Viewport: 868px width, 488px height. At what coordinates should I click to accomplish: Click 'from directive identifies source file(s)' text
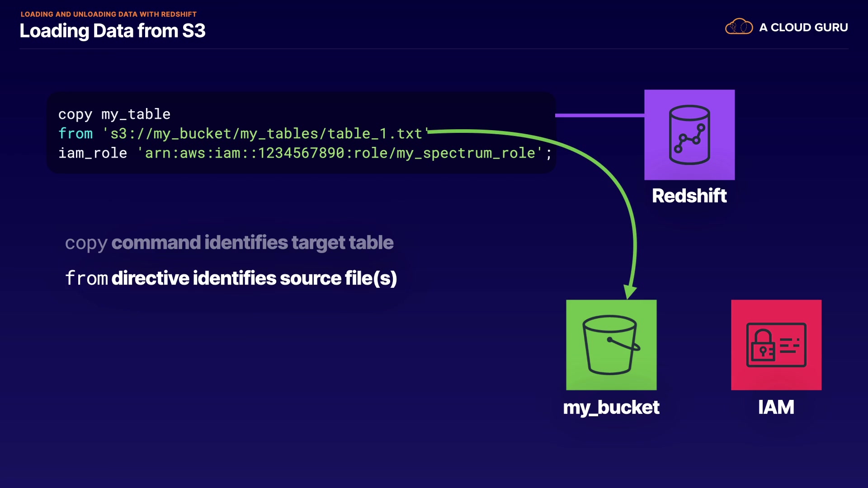point(231,278)
